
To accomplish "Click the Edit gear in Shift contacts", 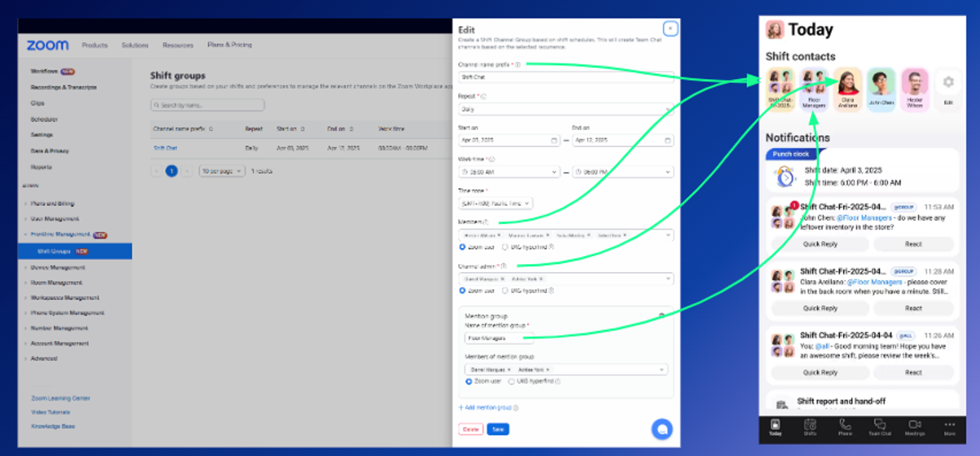I will pyautogui.click(x=949, y=82).
